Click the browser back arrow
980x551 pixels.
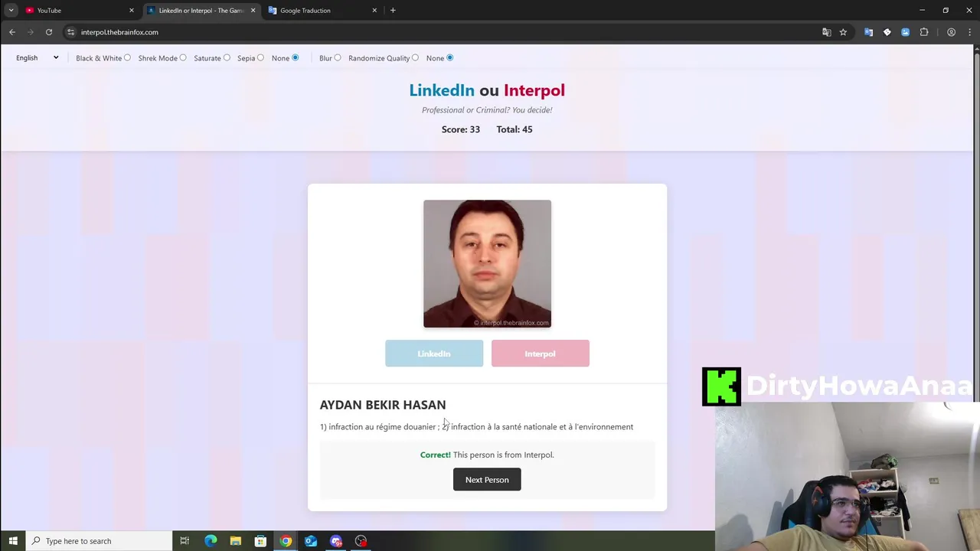[12, 32]
